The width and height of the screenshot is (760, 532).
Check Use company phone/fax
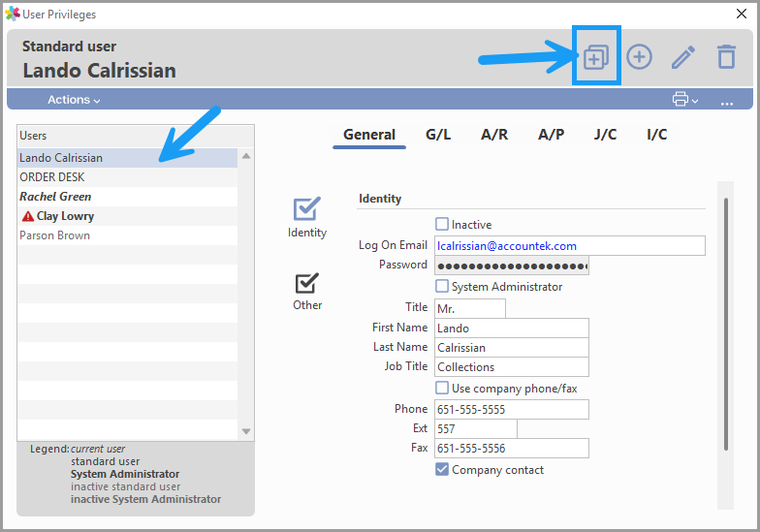coord(442,388)
